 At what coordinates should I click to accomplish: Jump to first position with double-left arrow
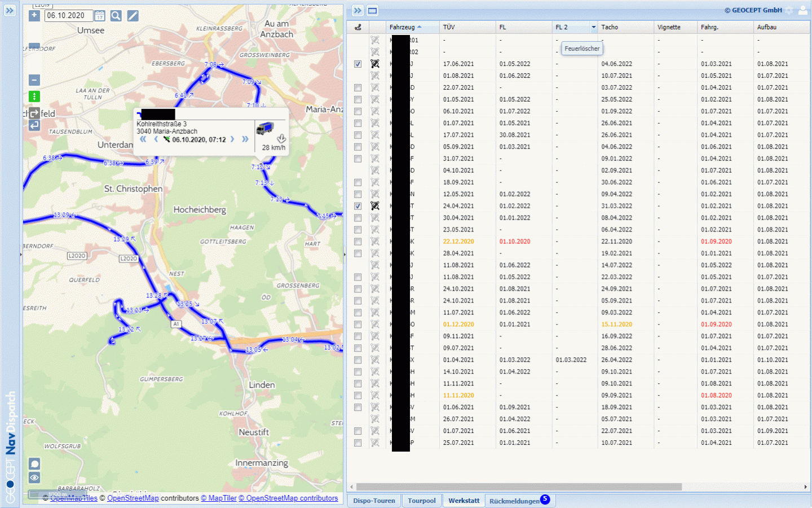tap(143, 139)
